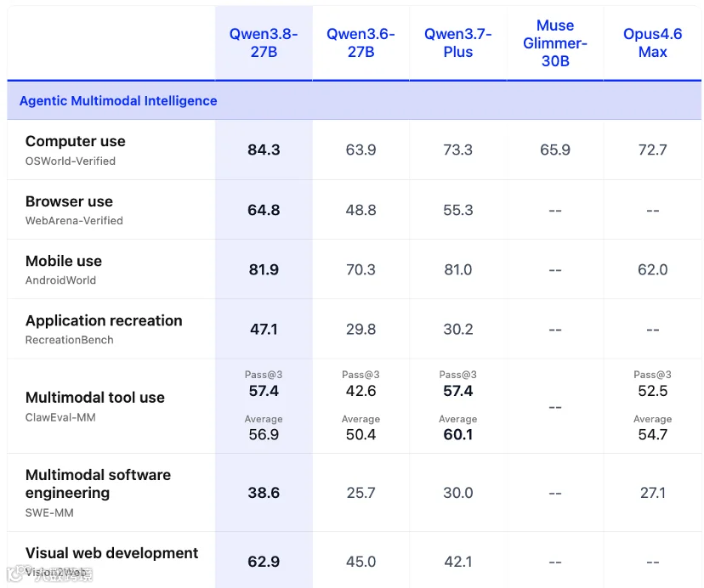This screenshot has width=704, height=588.
Task: Select the bold 60.1 average score
Action: tap(458, 434)
